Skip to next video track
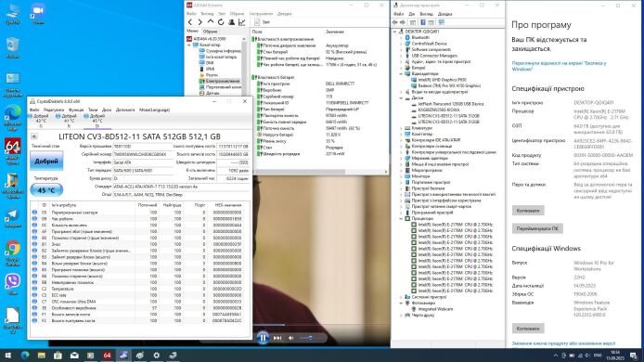This screenshot has height=362, width=644. [277, 338]
